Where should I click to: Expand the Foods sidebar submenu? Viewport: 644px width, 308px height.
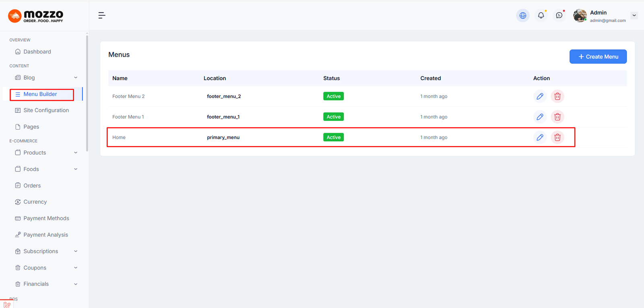(x=75, y=169)
